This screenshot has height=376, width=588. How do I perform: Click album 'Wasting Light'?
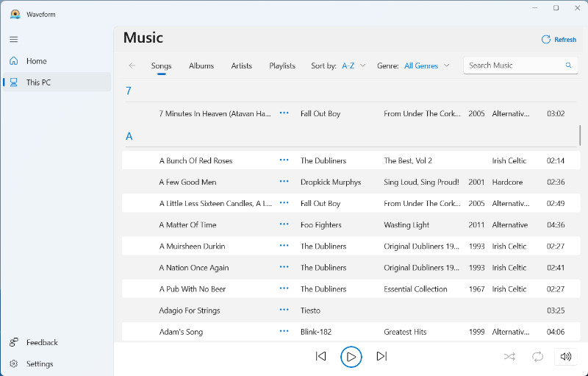pos(406,224)
